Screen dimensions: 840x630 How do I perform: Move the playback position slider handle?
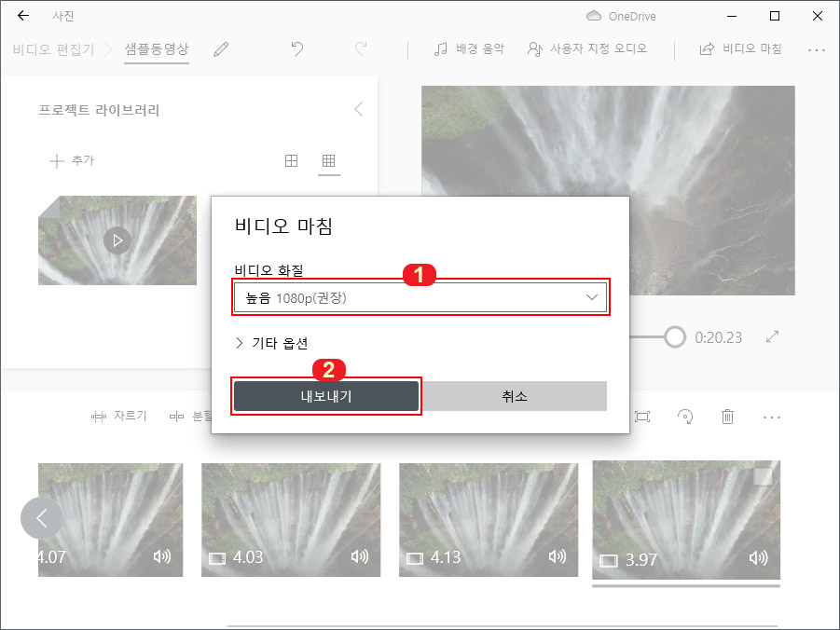tap(674, 336)
